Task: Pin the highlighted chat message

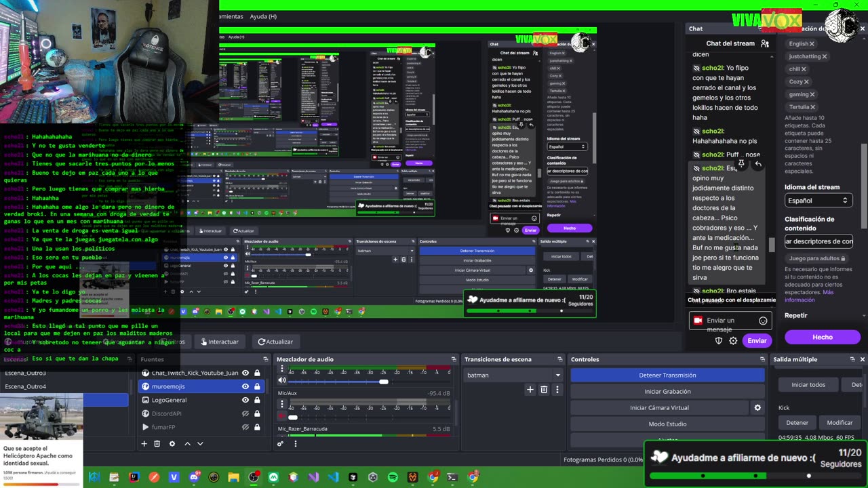Action: 742,164
